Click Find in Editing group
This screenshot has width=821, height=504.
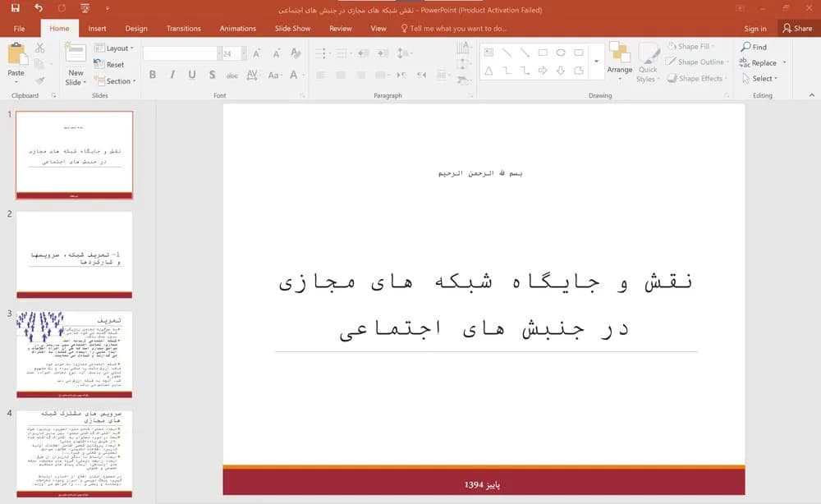click(754, 47)
